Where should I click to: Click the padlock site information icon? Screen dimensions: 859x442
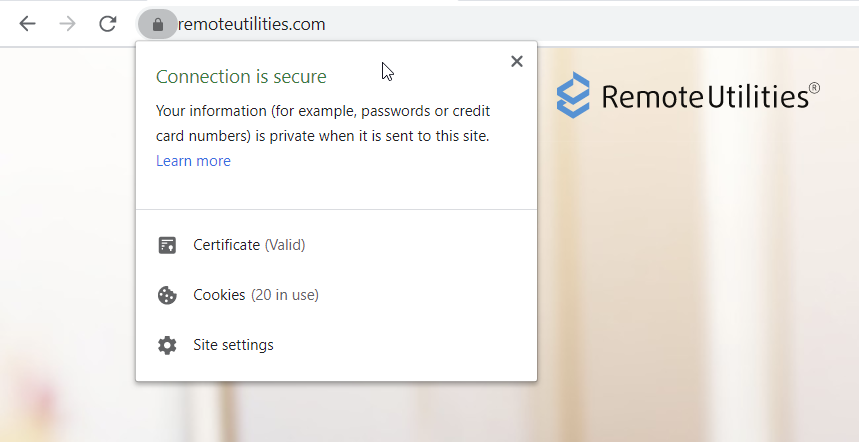click(x=157, y=24)
